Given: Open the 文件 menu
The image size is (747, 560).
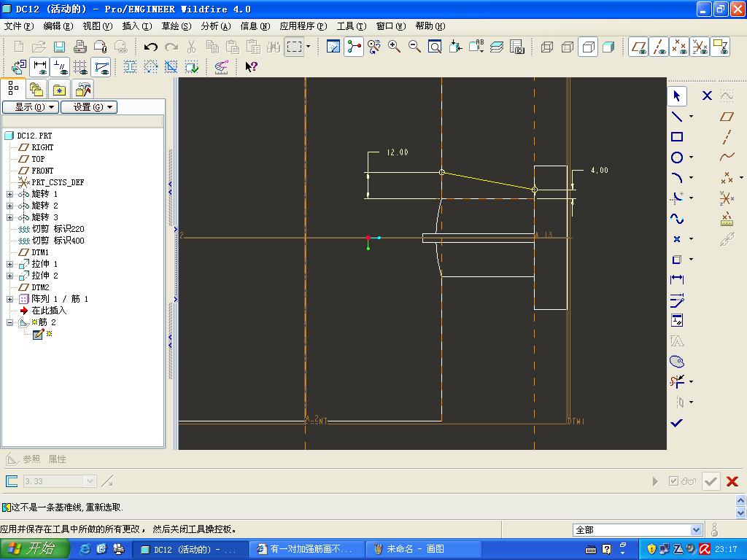Looking at the screenshot, I should [19, 26].
